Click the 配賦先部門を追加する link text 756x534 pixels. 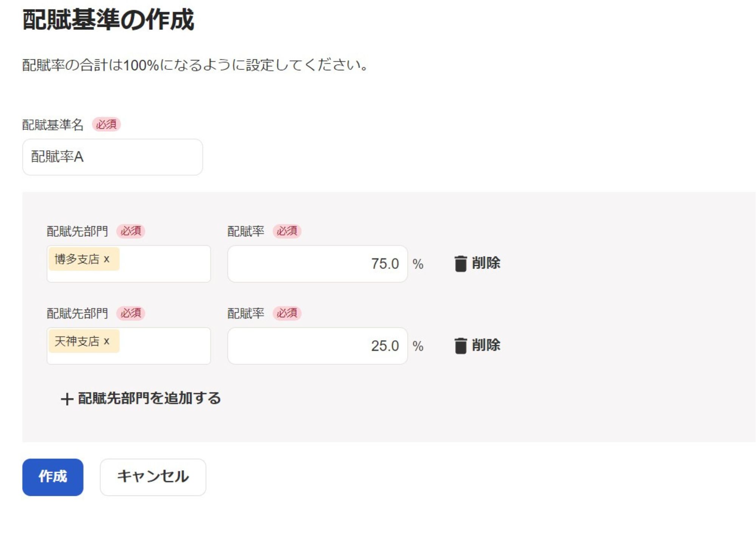tap(149, 398)
